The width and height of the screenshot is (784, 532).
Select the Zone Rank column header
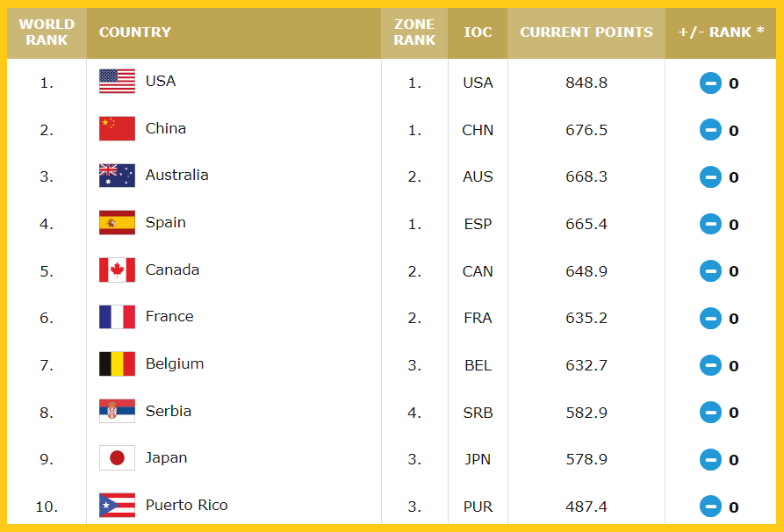pyautogui.click(x=414, y=32)
